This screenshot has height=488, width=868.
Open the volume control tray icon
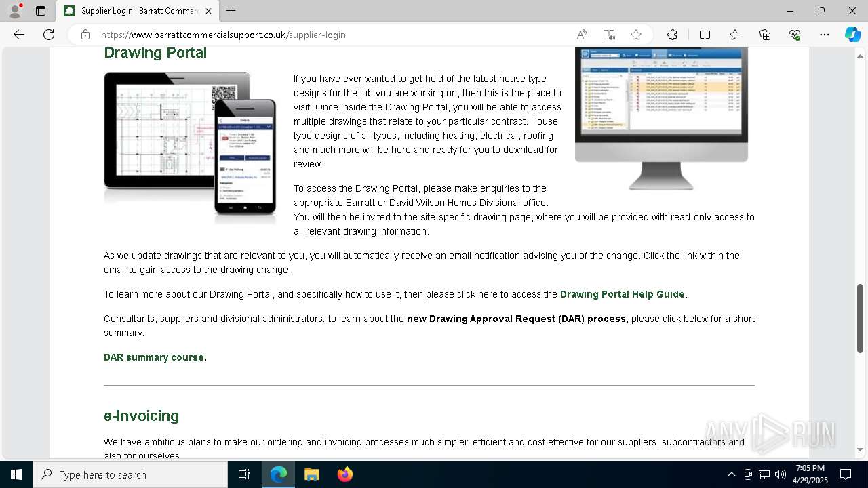780,474
